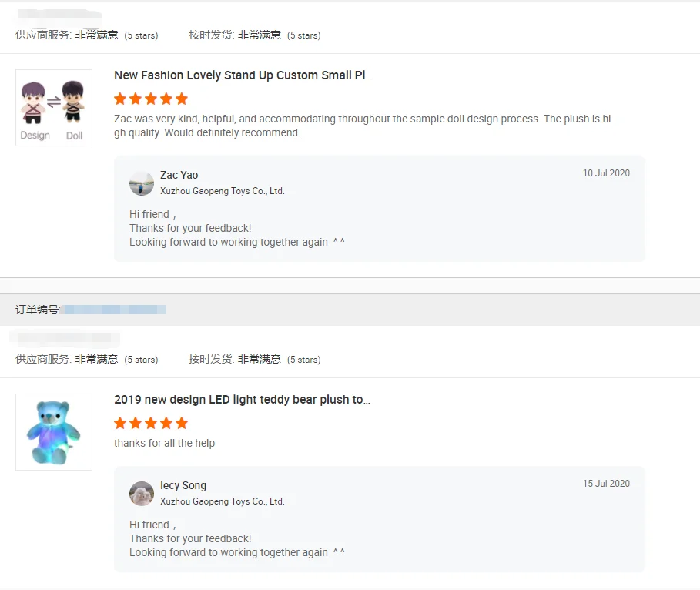Click the 'thanks for all the help' review text
Image resolution: width=700 pixels, height=590 pixels.
(x=164, y=443)
